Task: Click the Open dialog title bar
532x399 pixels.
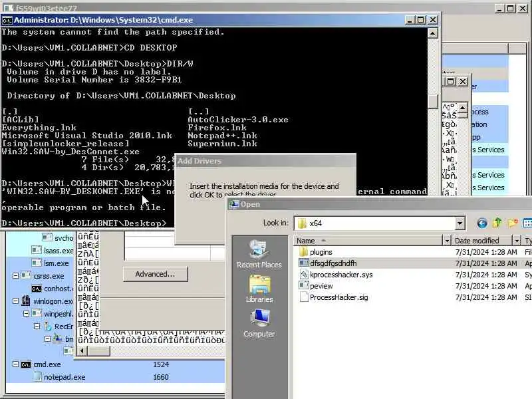Action: (379, 205)
